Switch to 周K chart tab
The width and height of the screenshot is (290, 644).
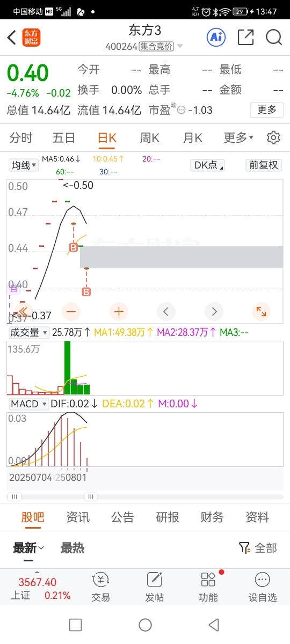(x=150, y=138)
